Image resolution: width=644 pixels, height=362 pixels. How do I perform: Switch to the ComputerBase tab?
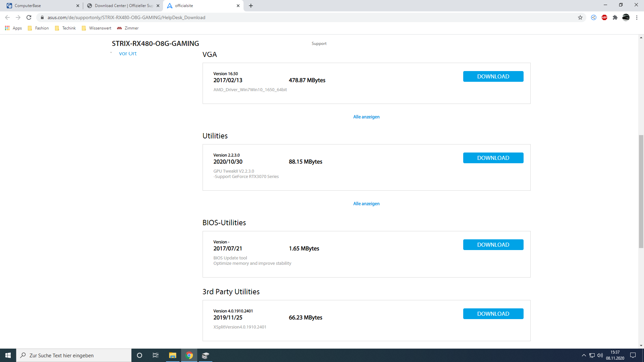(x=40, y=6)
